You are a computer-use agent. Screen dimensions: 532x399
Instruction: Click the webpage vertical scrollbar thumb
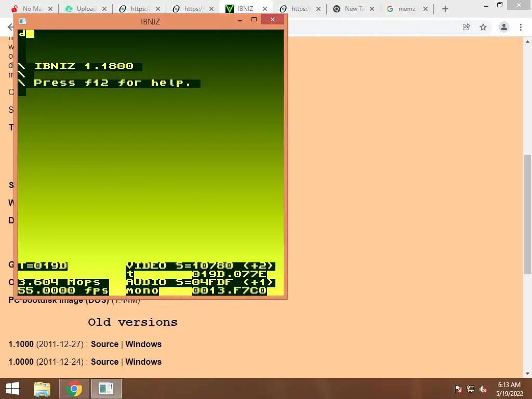click(x=527, y=215)
